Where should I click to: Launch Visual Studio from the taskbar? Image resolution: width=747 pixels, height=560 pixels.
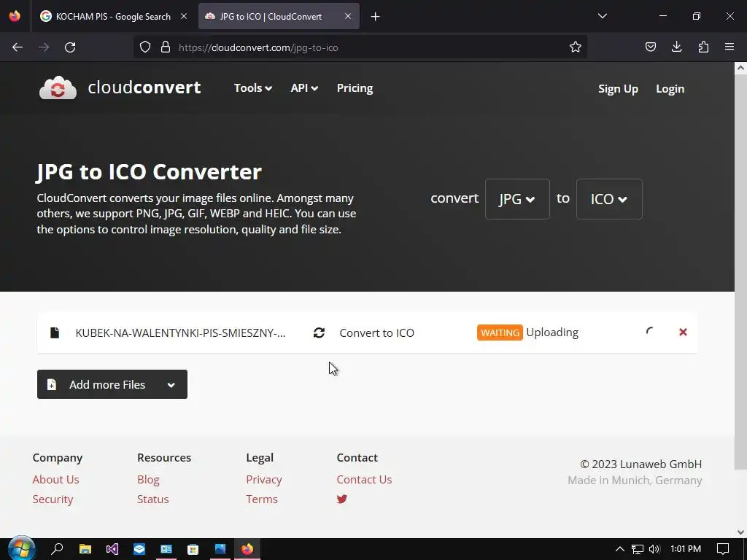click(112, 549)
